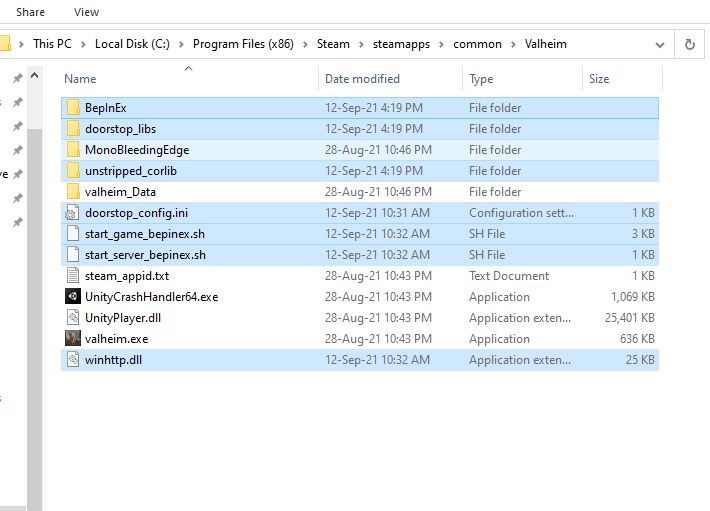The height and width of the screenshot is (511, 710).
Task: Navigate to Local Disk (C:) in breadcrumb
Action: (x=132, y=44)
